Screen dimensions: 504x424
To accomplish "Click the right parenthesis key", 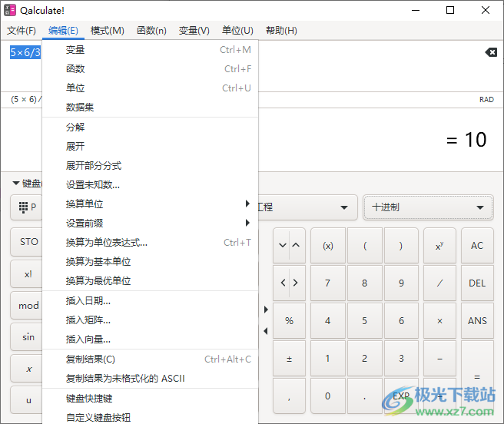I will (401, 246).
